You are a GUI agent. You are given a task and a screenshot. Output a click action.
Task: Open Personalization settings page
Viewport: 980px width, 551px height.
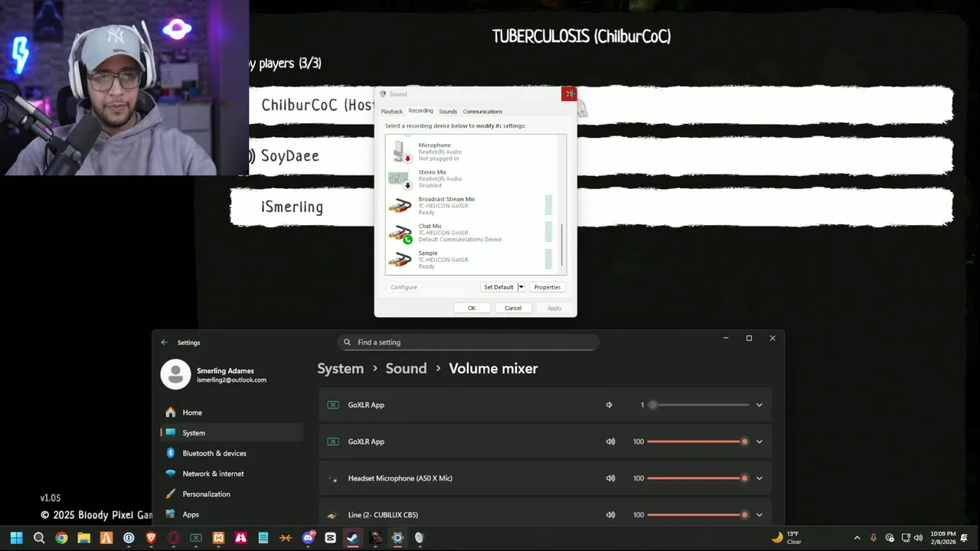[231, 494]
